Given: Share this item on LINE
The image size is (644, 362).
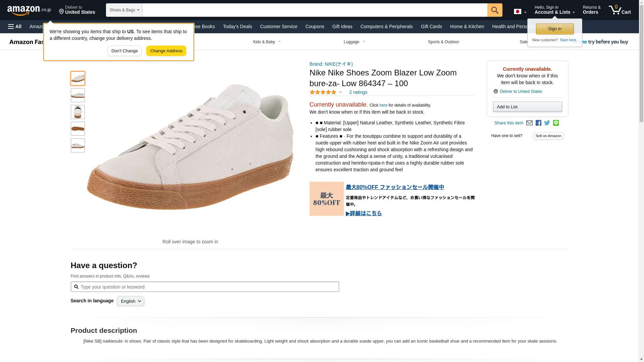Looking at the screenshot, I should coord(556,123).
